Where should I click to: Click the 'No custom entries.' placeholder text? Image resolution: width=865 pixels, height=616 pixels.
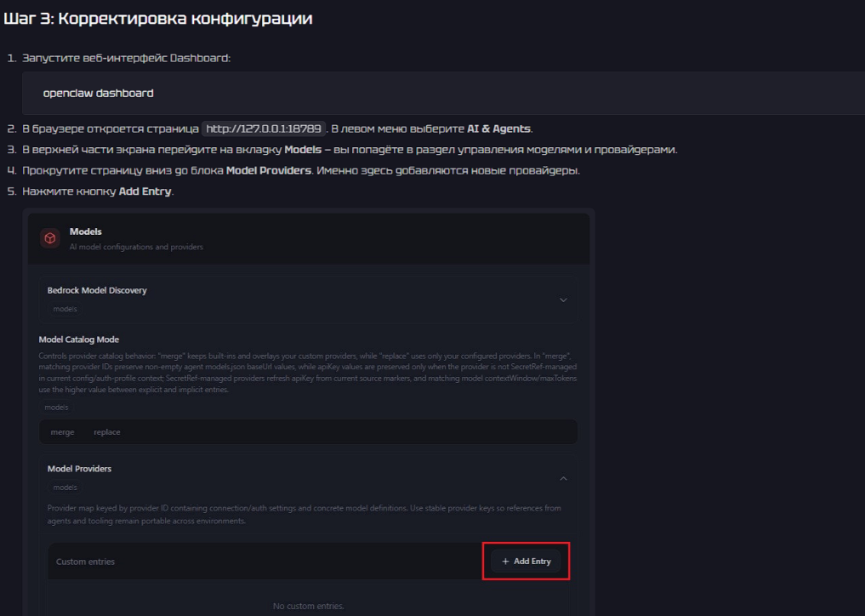308,606
